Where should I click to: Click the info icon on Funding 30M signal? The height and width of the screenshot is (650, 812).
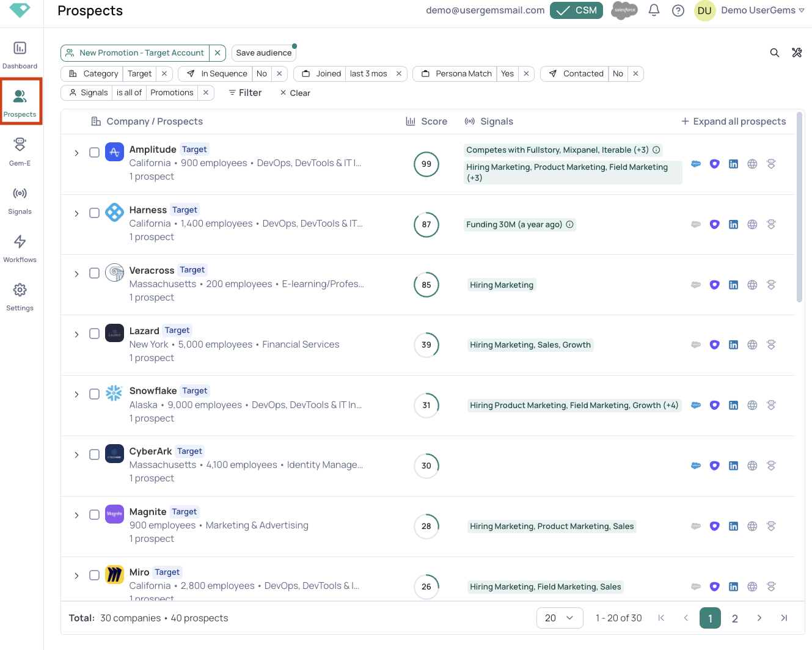point(569,224)
